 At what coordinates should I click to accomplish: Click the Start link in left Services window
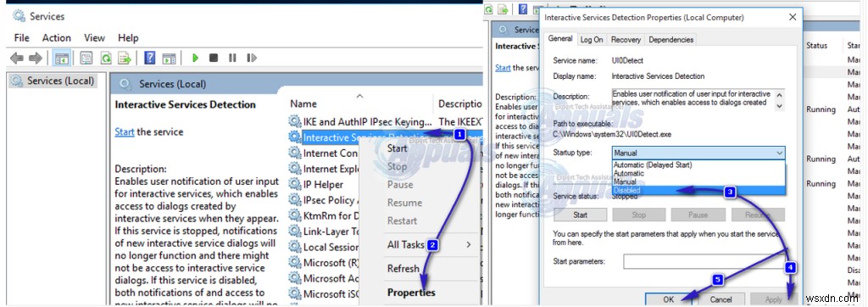click(125, 132)
